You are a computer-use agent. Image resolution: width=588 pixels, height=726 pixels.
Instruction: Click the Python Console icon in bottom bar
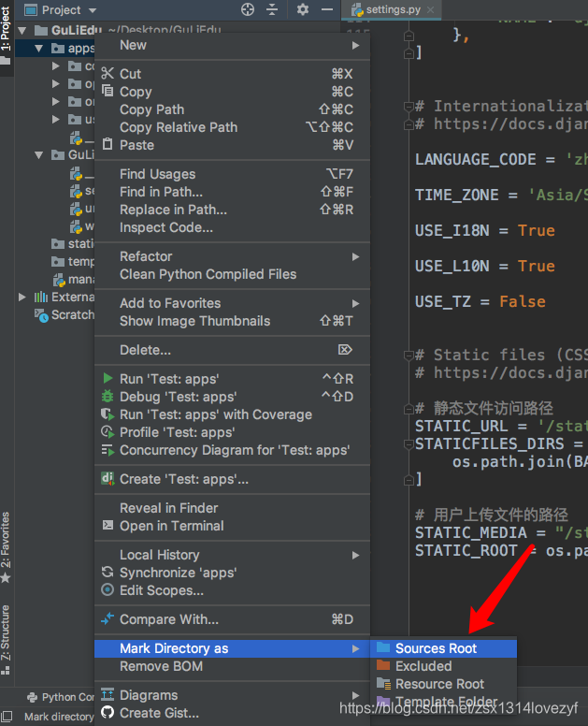(32, 697)
